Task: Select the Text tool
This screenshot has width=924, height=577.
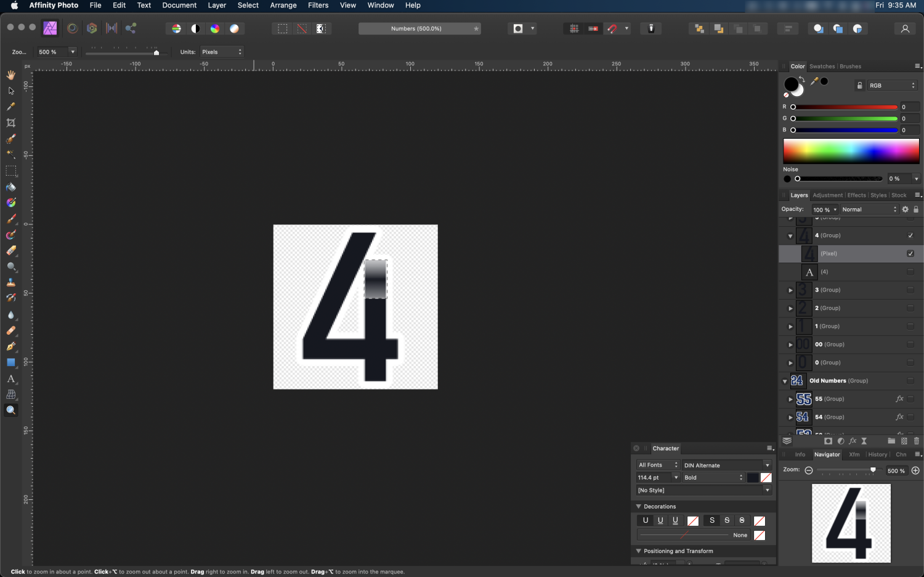Action: (x=10, y=379)
